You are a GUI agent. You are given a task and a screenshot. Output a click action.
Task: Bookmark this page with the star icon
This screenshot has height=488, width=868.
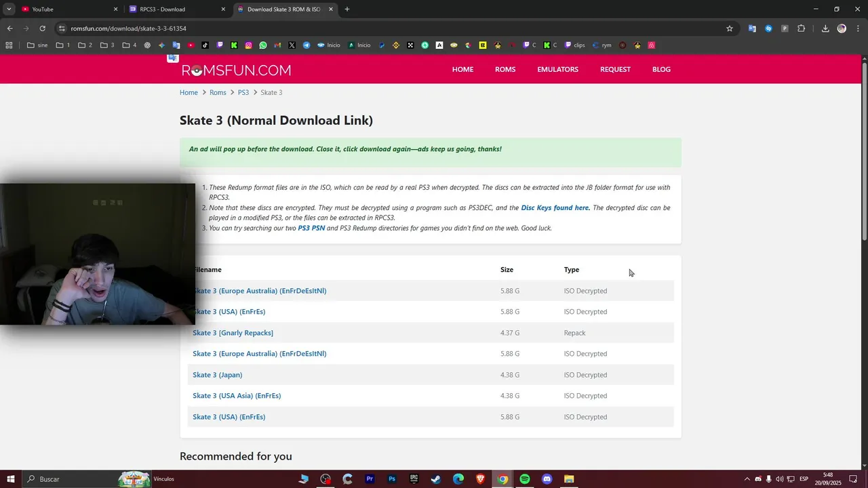tap(730, 28)
